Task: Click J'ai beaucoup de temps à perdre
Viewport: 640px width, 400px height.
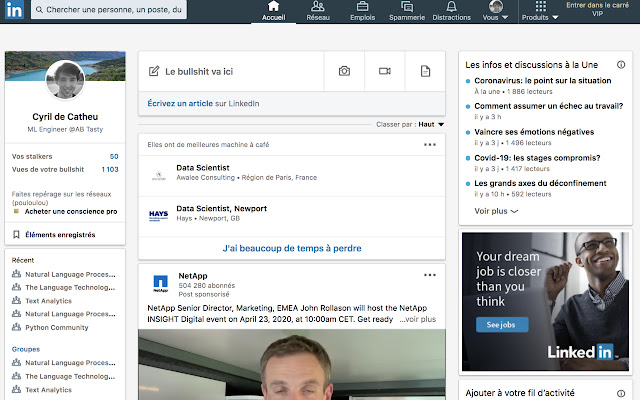Action: 292,248
